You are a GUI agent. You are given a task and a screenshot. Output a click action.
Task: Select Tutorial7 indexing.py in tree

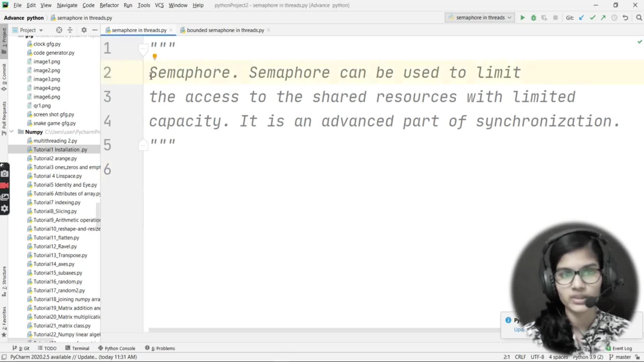click(57, 202)
